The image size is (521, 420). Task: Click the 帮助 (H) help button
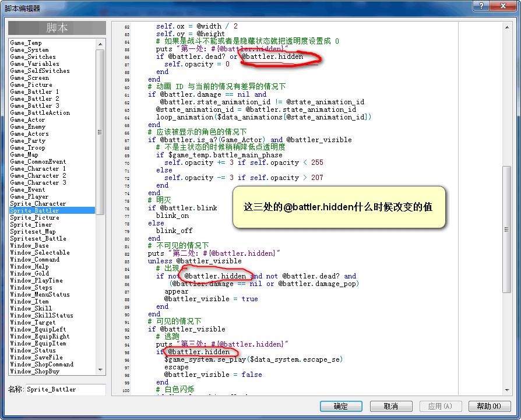(x=490, y=406)
